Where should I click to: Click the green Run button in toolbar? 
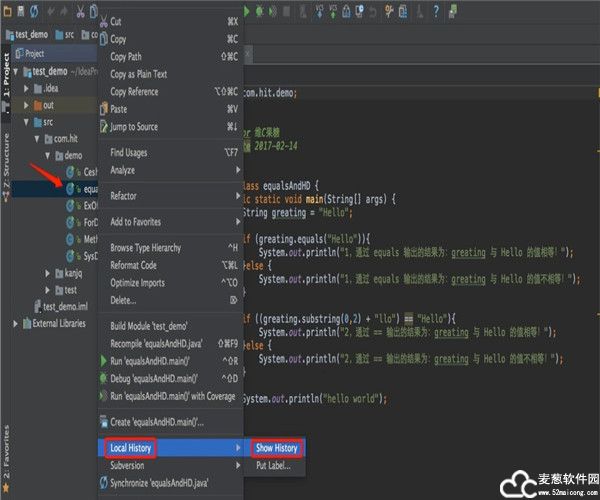point(244,10)
